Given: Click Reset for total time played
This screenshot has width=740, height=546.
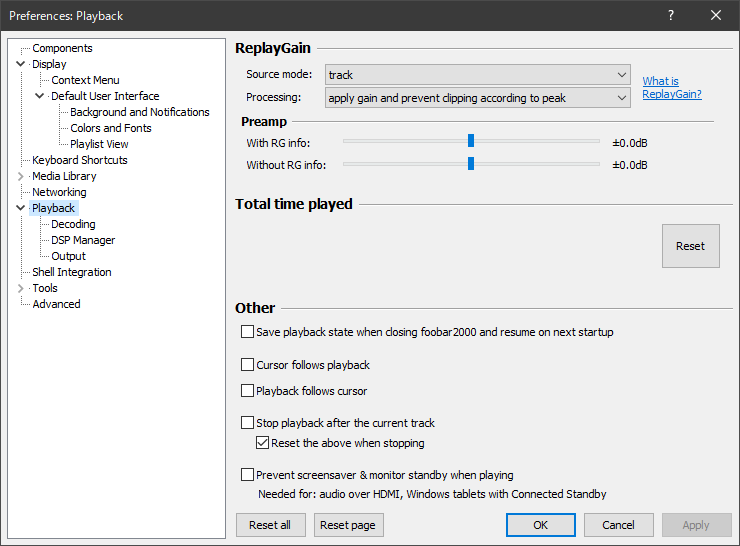Looking at the screenshot, I should pos(690,246).
